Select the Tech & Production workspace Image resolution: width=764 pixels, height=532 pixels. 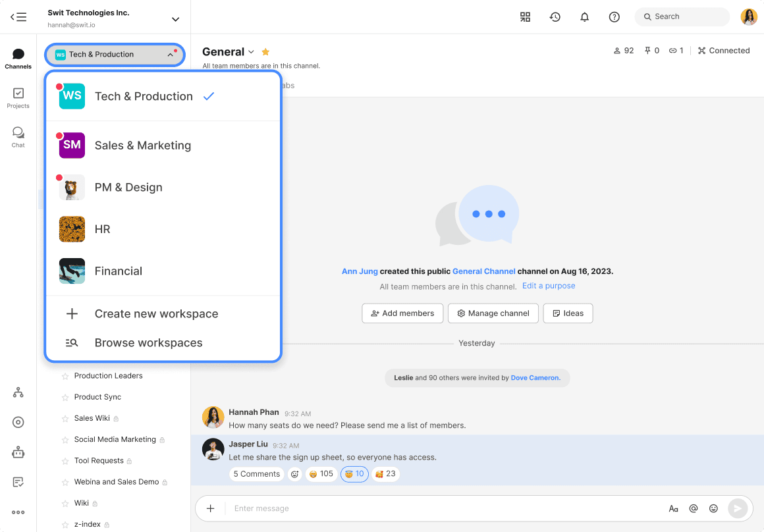tap(163, 97)
